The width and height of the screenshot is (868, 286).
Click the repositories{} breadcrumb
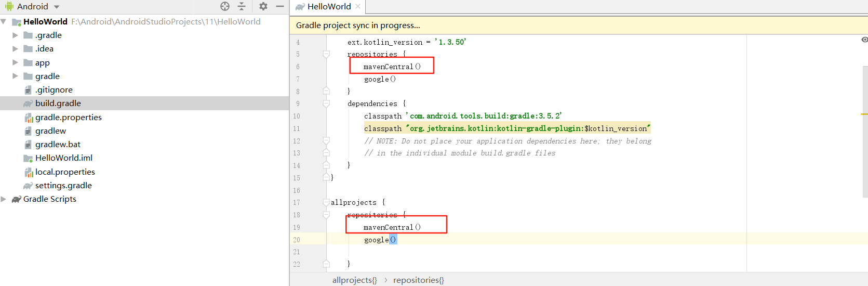pyautogui.click(x=419, y=280)
